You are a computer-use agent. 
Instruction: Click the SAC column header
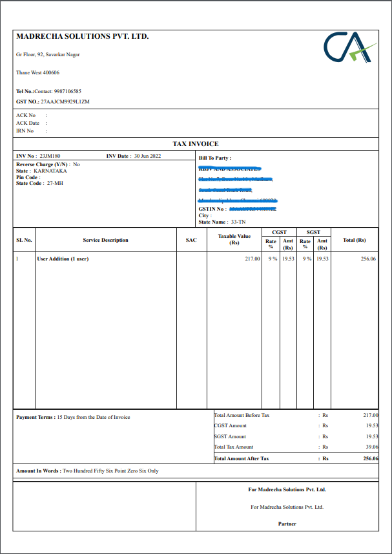[191, 240]
